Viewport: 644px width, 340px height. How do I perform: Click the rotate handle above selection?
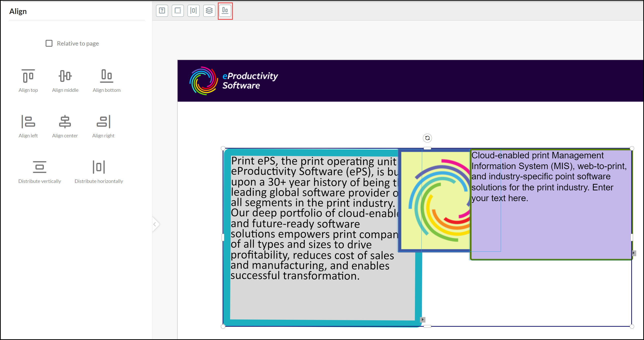tap(427, 138)
